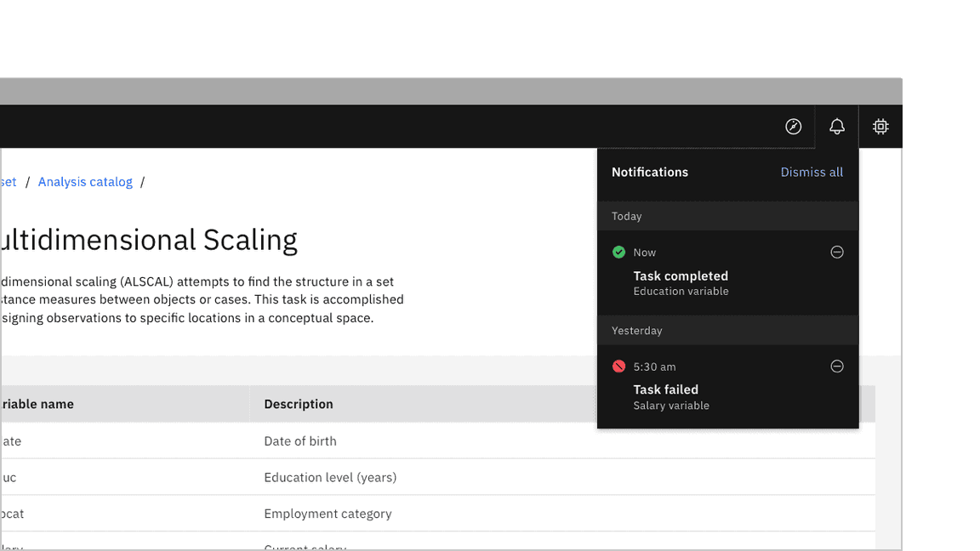Image resolution: width=980 pixels, height=551 pixels.
Task: Dismiss the Task completed notification
Action: pyautogui.click(x=837, y=253)
